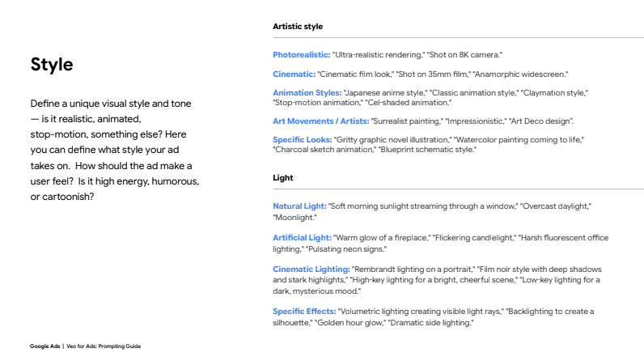This screenshot has height=361, width=644.
Task: Select the "Cinematic Lighting:" blue label
Action: (x=311, y=269)
